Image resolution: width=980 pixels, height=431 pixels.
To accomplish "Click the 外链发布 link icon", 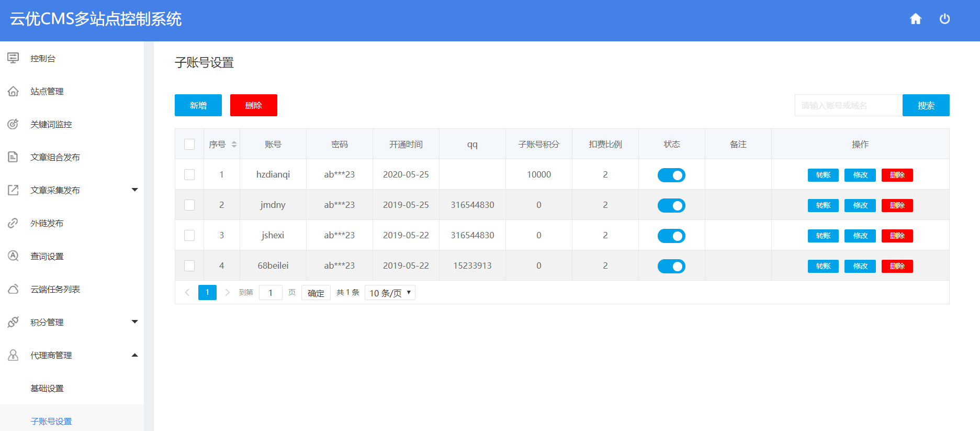I will (x=13, y=223).
